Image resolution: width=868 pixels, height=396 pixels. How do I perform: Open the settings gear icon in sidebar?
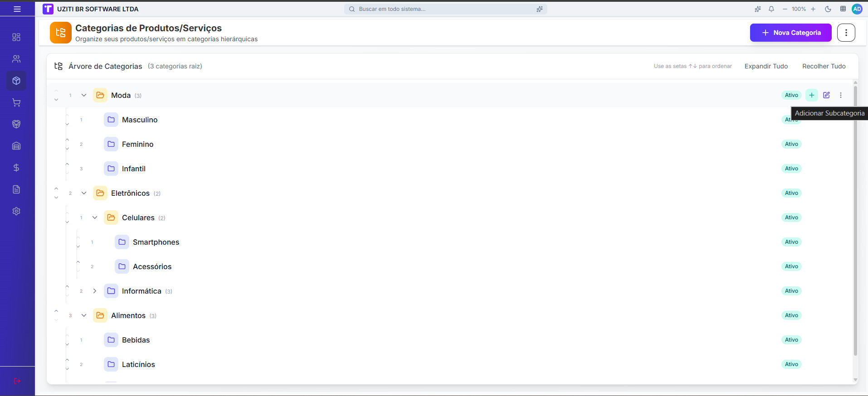pos(16,211)
